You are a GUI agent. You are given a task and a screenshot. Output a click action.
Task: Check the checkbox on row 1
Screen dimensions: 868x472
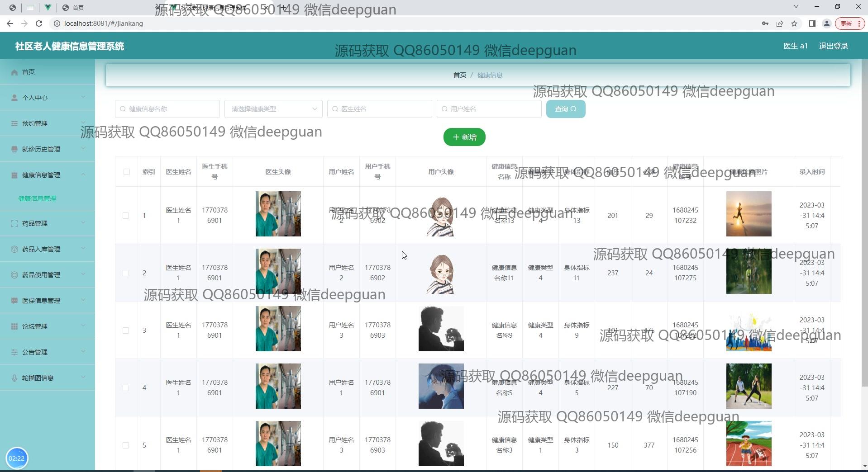pos(126,216)
